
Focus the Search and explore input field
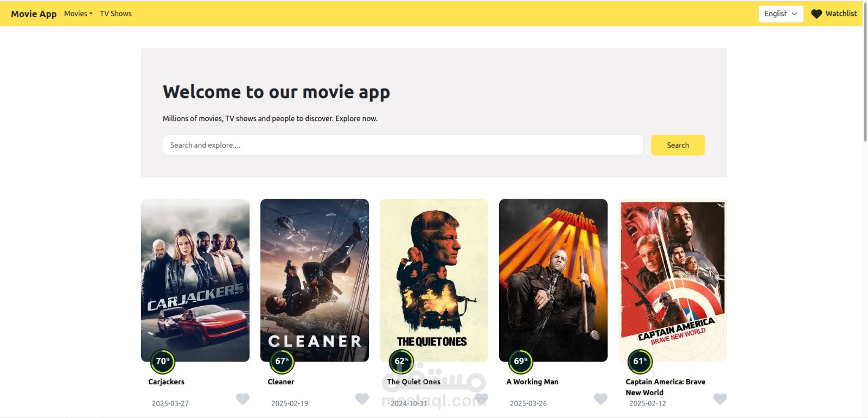click(403, 145)
